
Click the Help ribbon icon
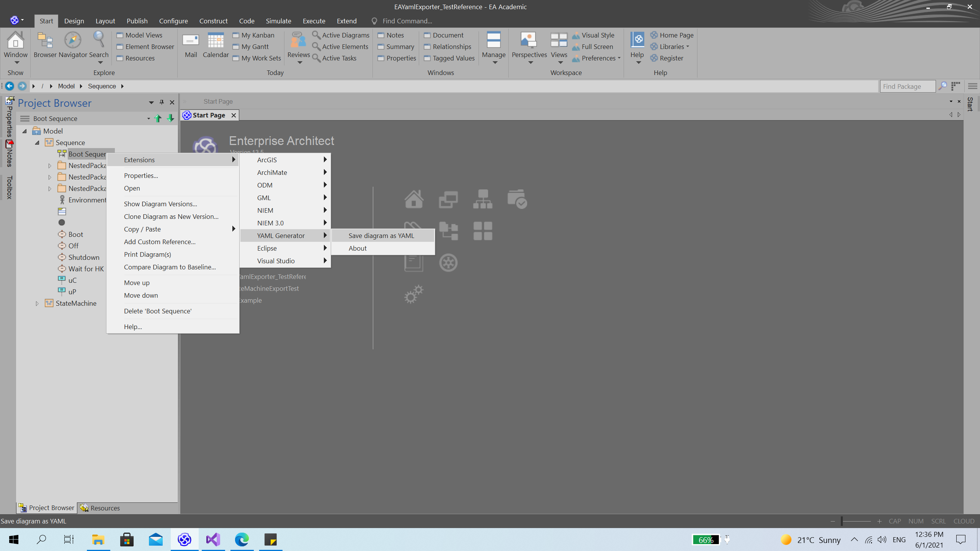(x=637, y=40)
